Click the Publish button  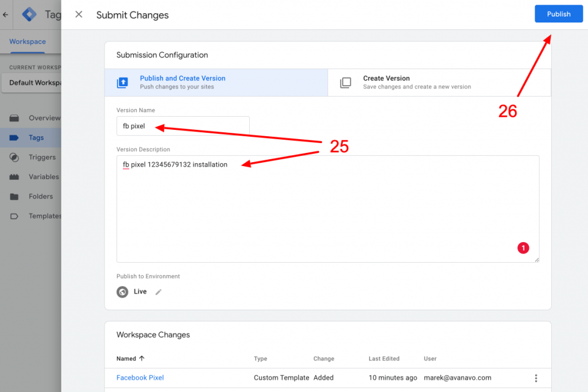pyautogui.click(x=558, y=14)
